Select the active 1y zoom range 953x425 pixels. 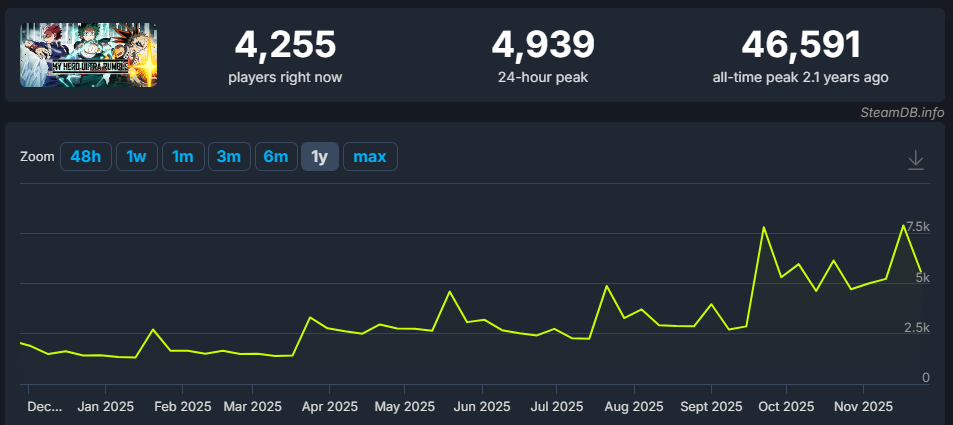tap(320, 157)
